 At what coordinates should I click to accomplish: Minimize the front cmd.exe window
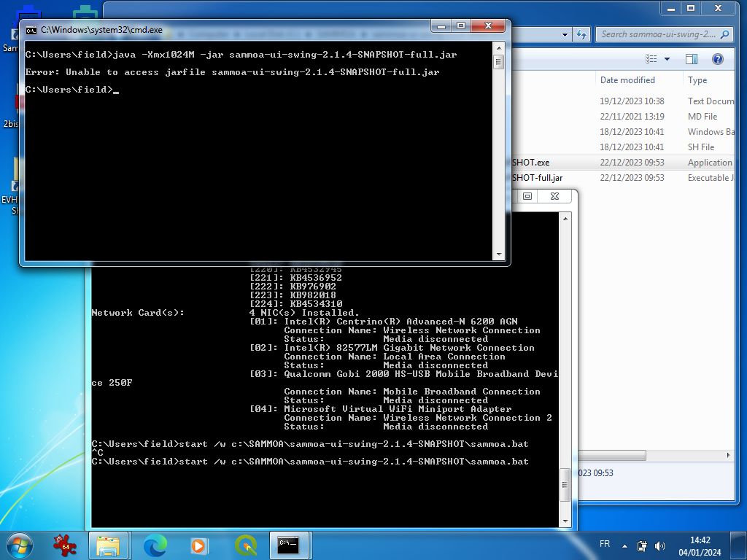tap(441, 26)
